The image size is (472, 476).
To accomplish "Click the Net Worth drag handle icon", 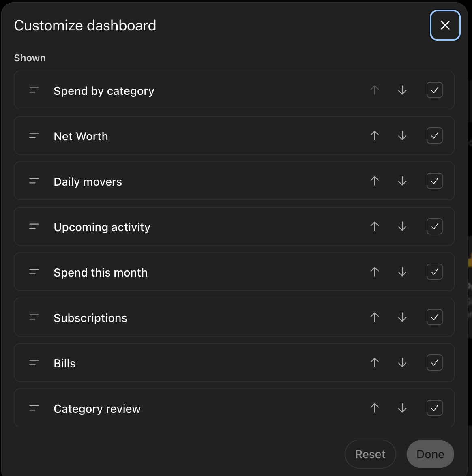I will (x=34, y=136).
